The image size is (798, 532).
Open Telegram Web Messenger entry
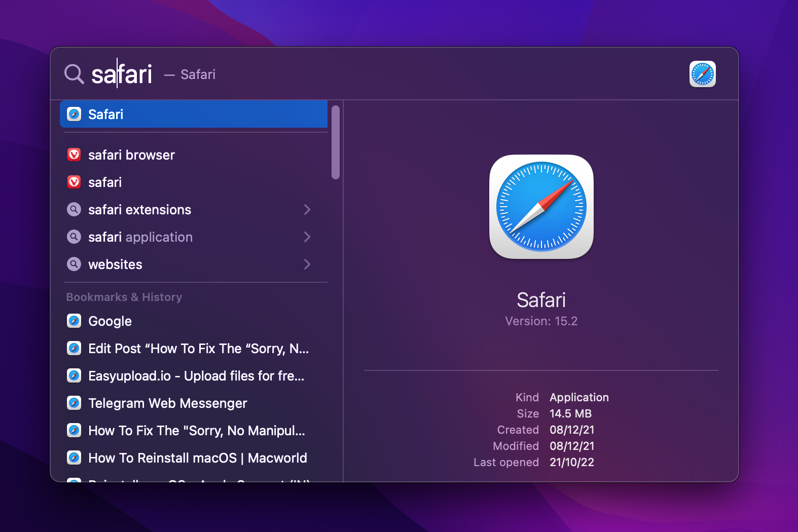(x=194, y=403)
